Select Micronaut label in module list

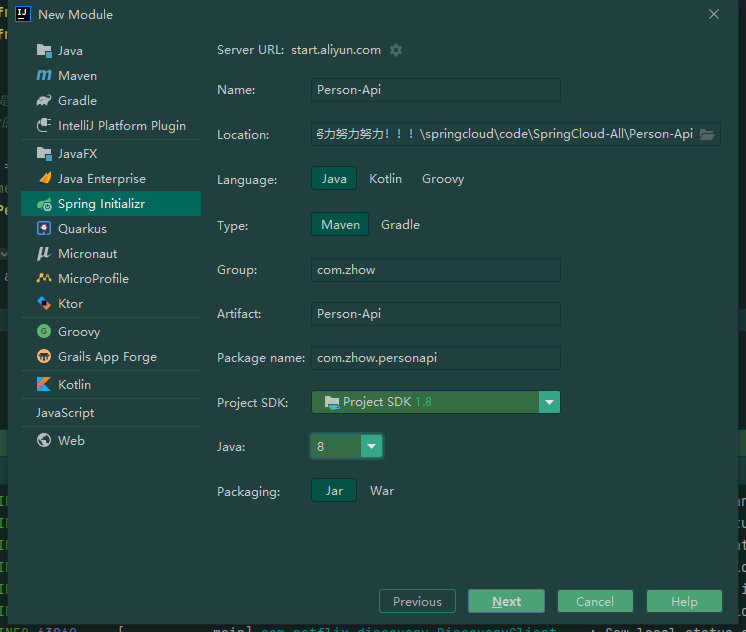click(88, 254)
